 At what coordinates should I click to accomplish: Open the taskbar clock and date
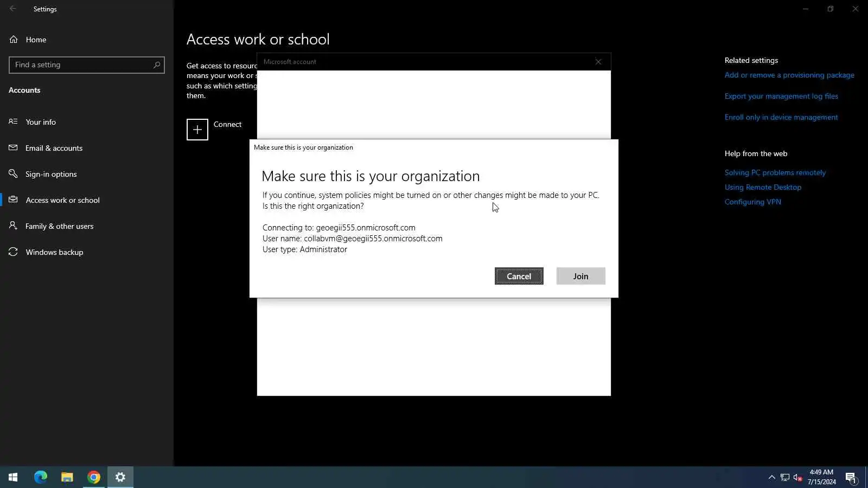821,477
